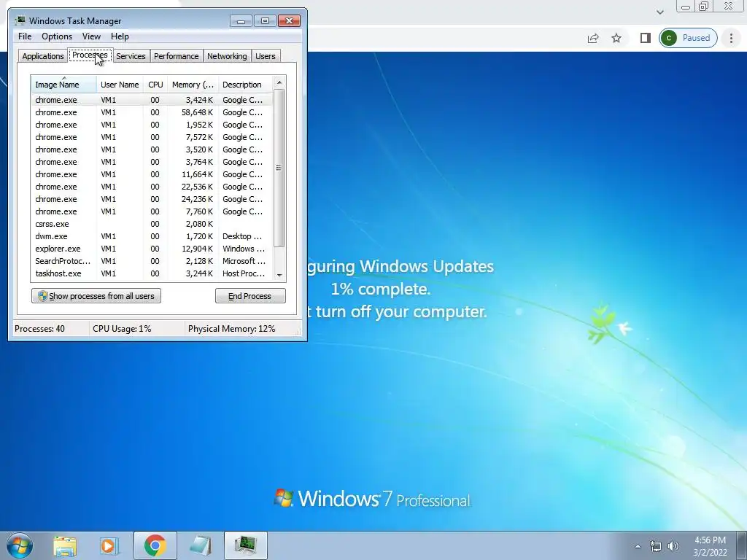This screenshot has width=747, height=560.
Task: Switch to the Processes tab
Action: (90, 55)
